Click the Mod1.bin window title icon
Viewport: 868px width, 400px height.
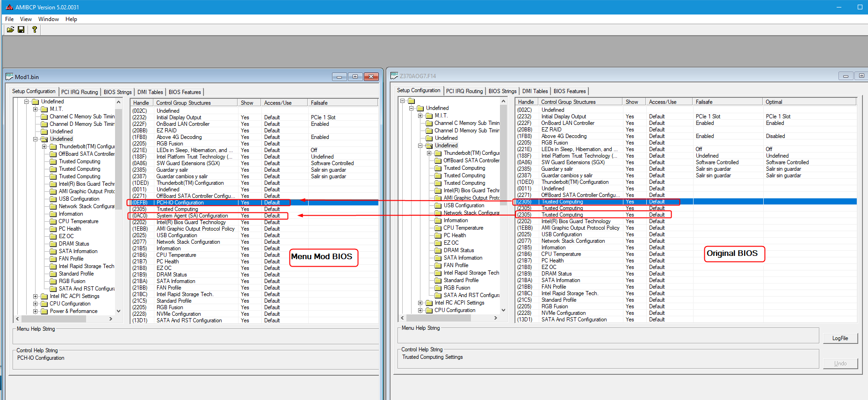(9, 77)
